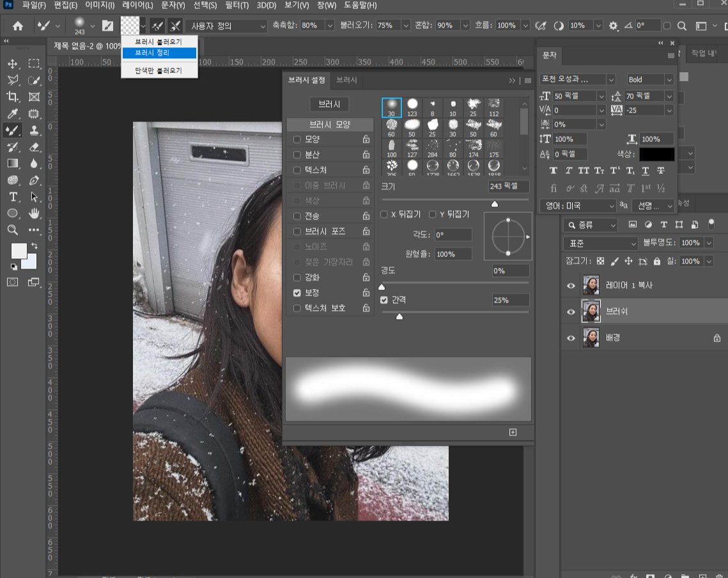Expand the 불투명도 100% dropdown
Screen dimensions: 728x578
point(709,242)
